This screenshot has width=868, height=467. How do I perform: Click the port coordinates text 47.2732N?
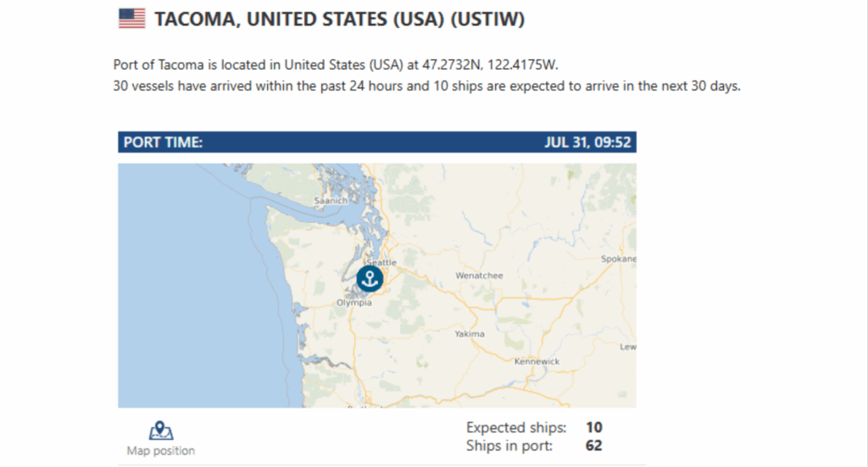pos(453,64)
